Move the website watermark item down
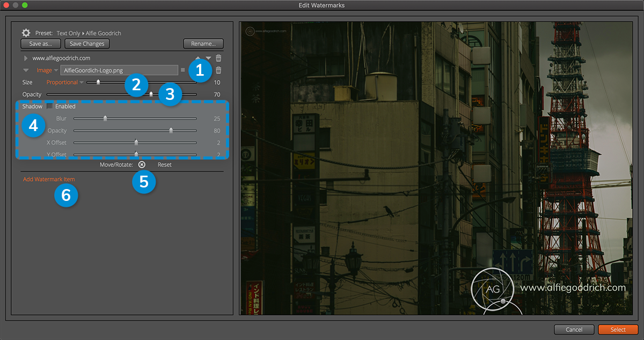644x340 pixels. pos(209,58)
